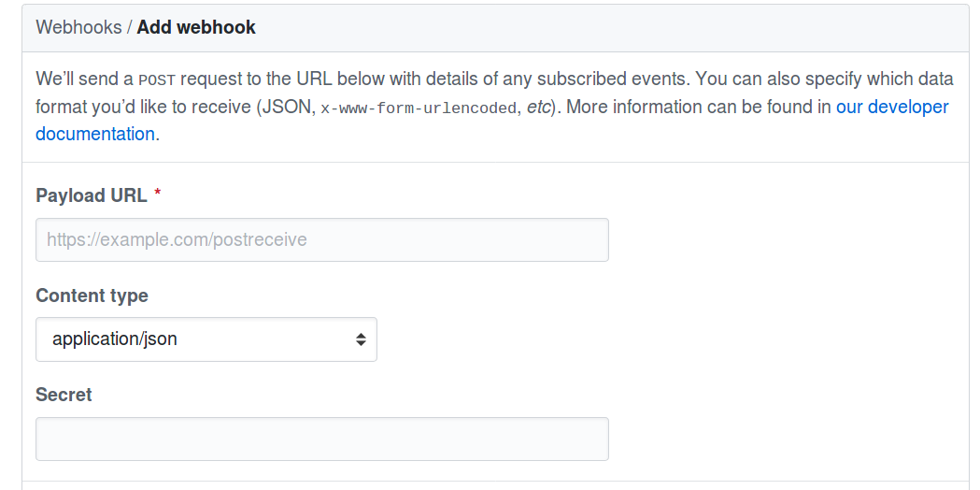
Task: Open the Content type dropdown
Action: [x=206, y=339]
